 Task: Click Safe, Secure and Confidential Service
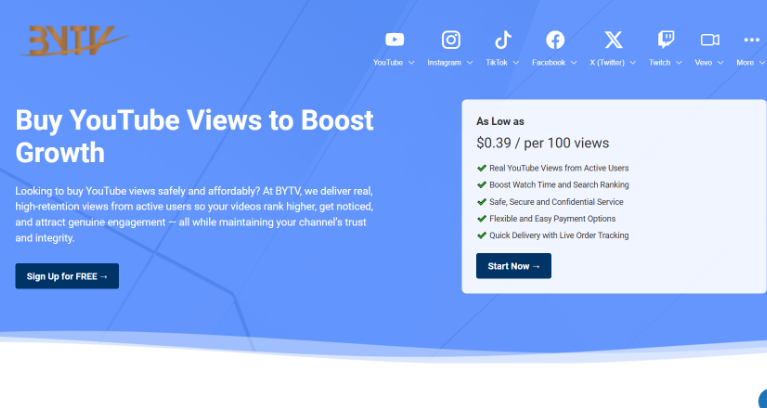pyautogui.click(x=556, y=202)
